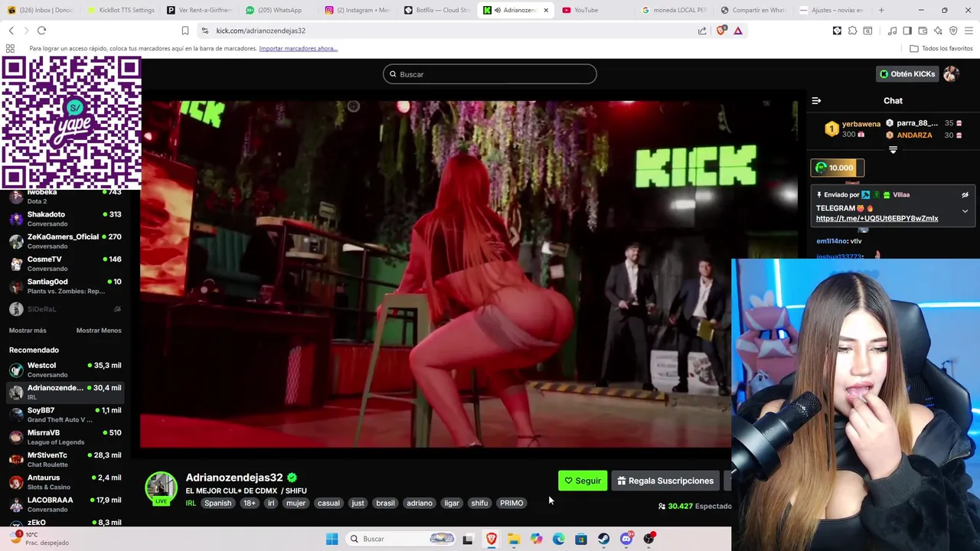
Task: Click the browser address bar URL
Action: click(x=260, y=31)
